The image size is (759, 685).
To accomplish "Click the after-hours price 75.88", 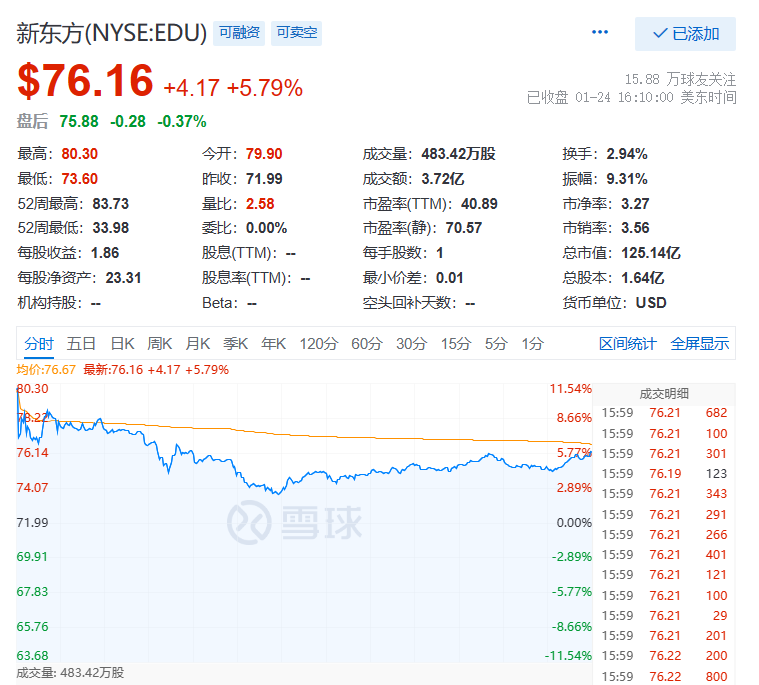I will [x=79, y=121].
